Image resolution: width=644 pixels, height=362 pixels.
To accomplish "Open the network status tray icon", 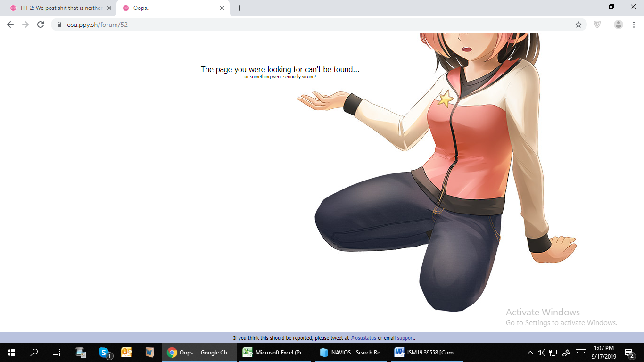I will [x=553, y=352].
